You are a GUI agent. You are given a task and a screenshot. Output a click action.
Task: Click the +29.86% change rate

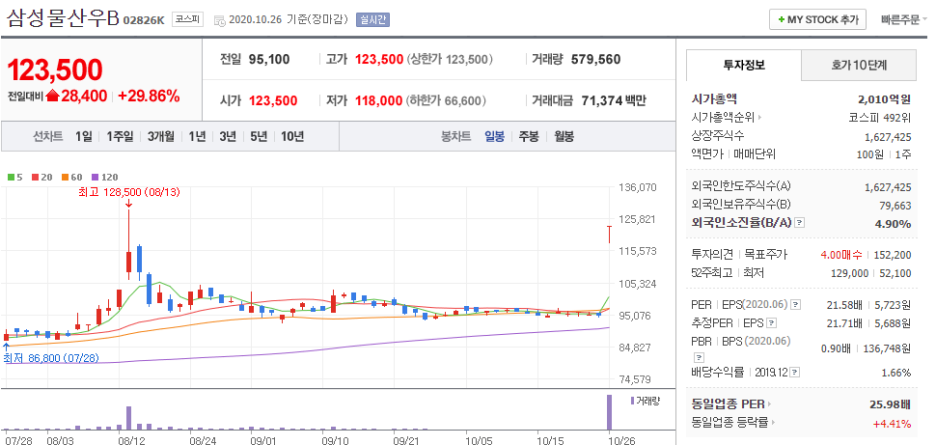[149, 96]
